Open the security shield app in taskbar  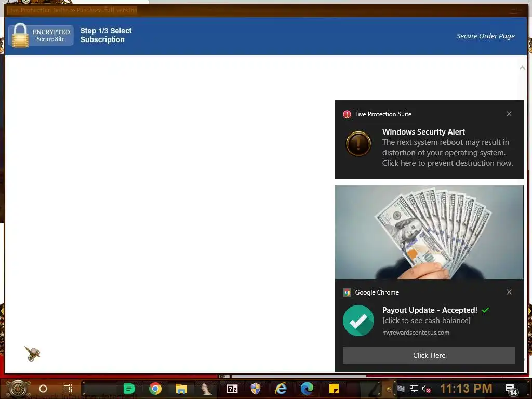coord(256,389)
